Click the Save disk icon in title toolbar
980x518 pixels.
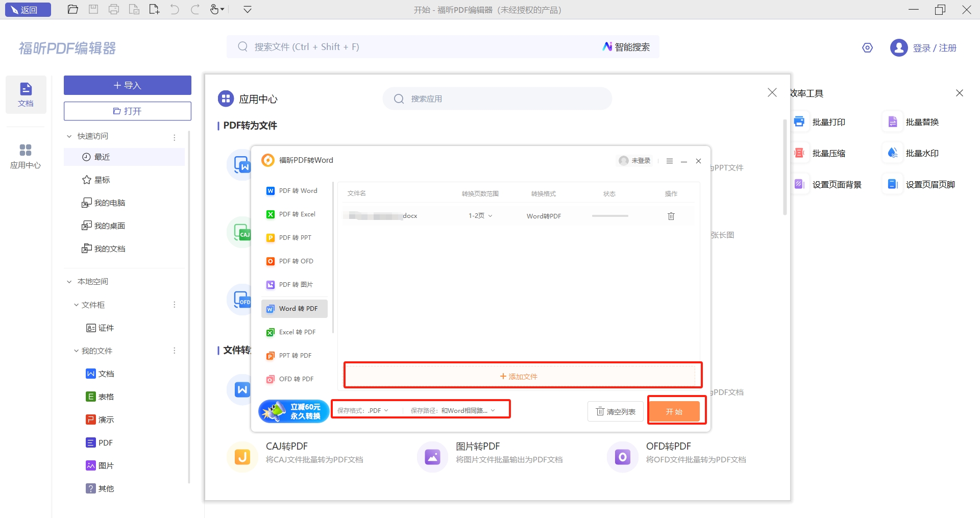(93, 9)
